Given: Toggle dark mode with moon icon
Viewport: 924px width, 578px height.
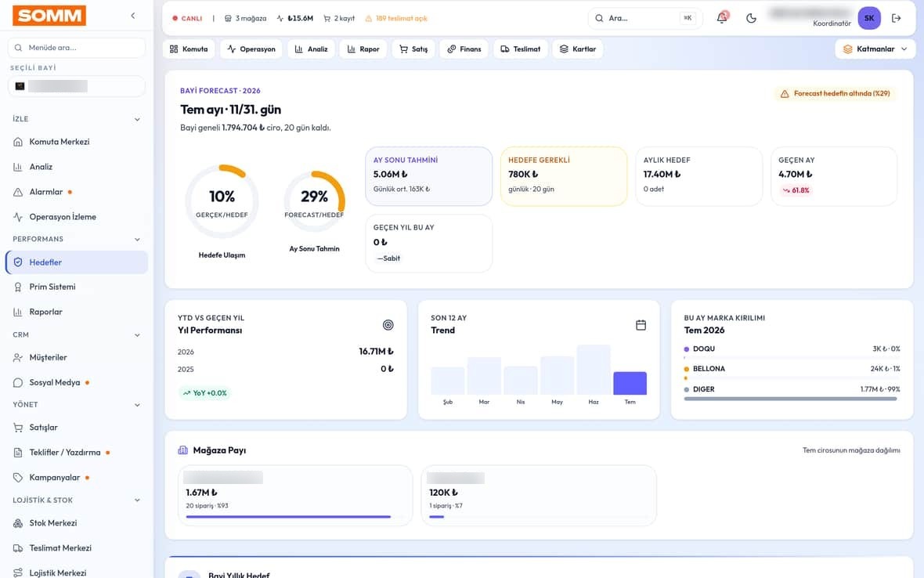Looking at the screenshot, I should [751, 18].
